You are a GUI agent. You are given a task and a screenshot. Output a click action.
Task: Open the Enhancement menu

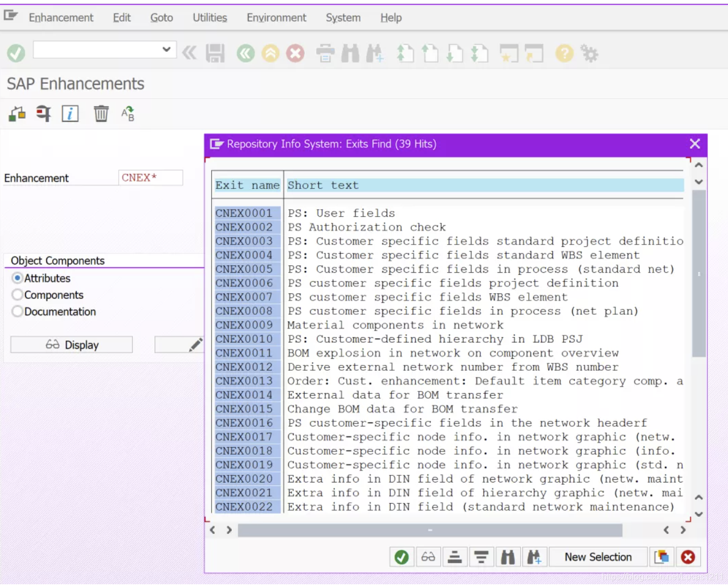click(x=61, y=17)
